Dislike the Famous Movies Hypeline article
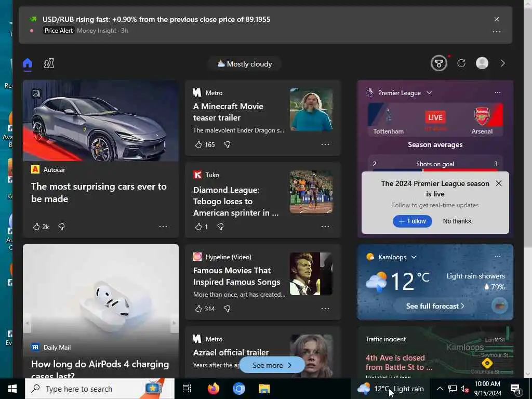 pyautogui.click(x=227, y=309)
